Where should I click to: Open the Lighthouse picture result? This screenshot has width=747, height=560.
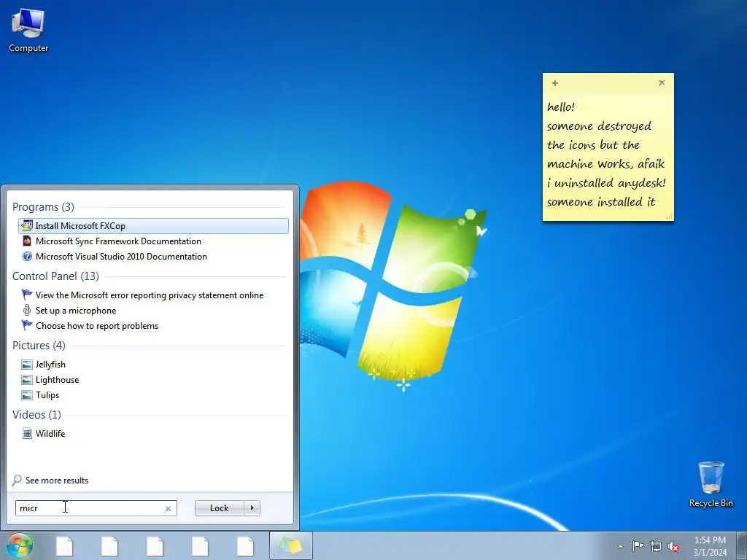[x=57, y=379]
